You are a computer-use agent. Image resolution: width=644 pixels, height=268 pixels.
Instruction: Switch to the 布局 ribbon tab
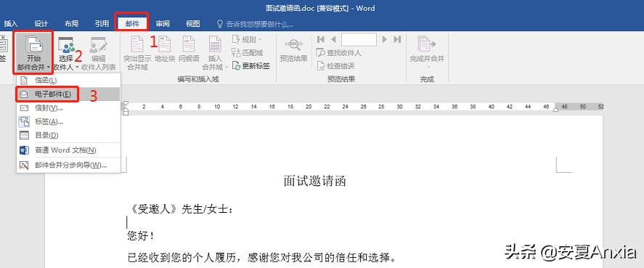[x=71, y=24]
